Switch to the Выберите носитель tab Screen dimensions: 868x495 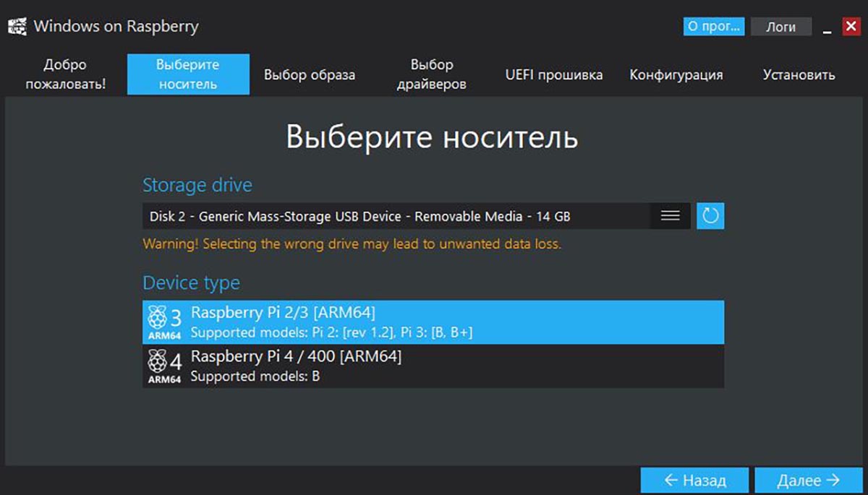[x=188, y=74]
